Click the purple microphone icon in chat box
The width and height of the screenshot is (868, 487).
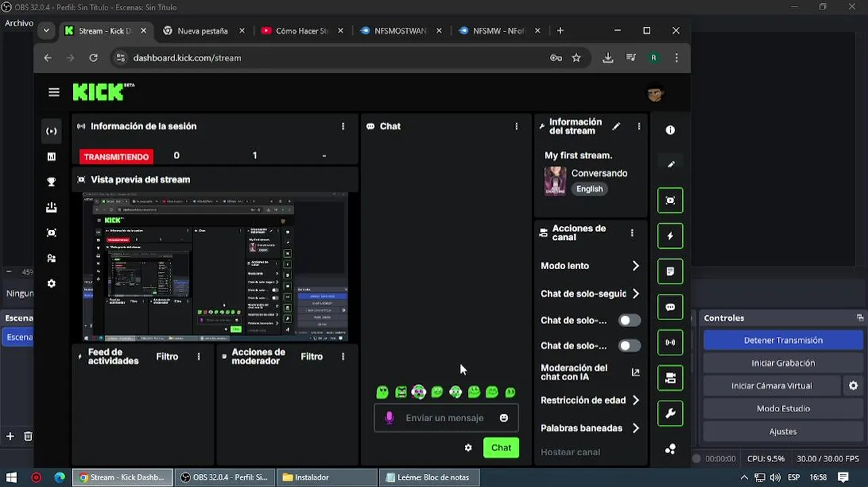pyautogui.click(x=389, y=418)
